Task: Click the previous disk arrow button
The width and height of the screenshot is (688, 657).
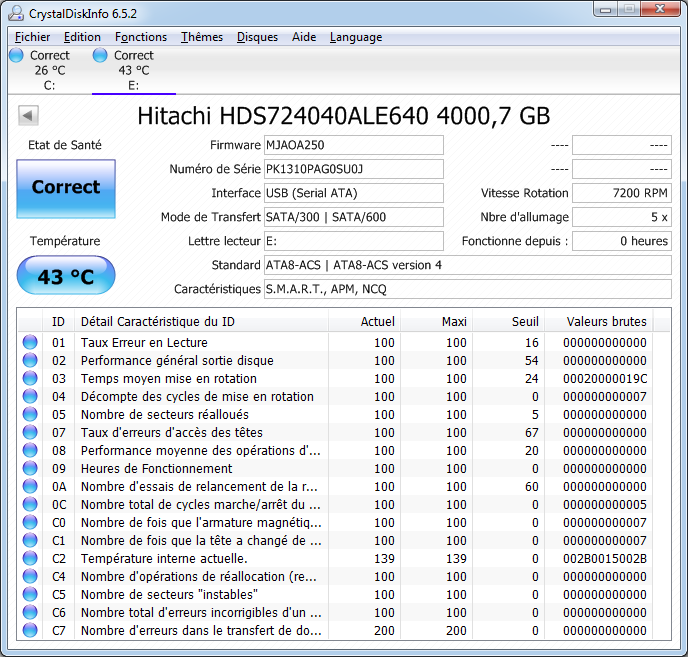Action: click(29, 116)
